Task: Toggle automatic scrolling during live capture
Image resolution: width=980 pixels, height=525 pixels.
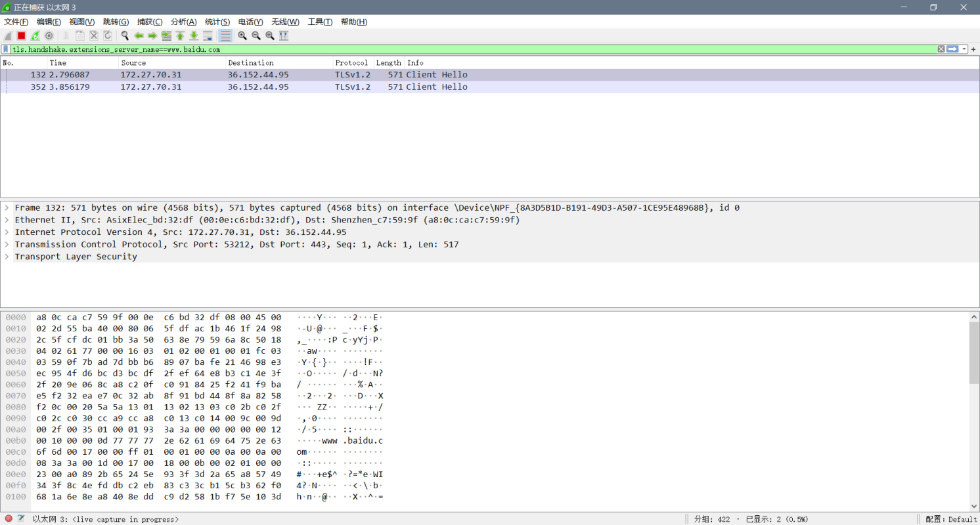Action: [x=208, y=35]
